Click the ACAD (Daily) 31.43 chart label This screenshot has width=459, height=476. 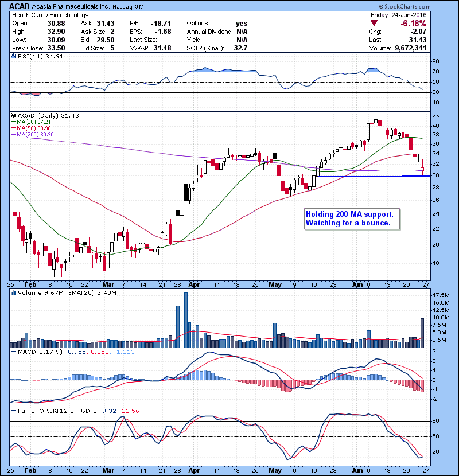(x=48, y=115)
